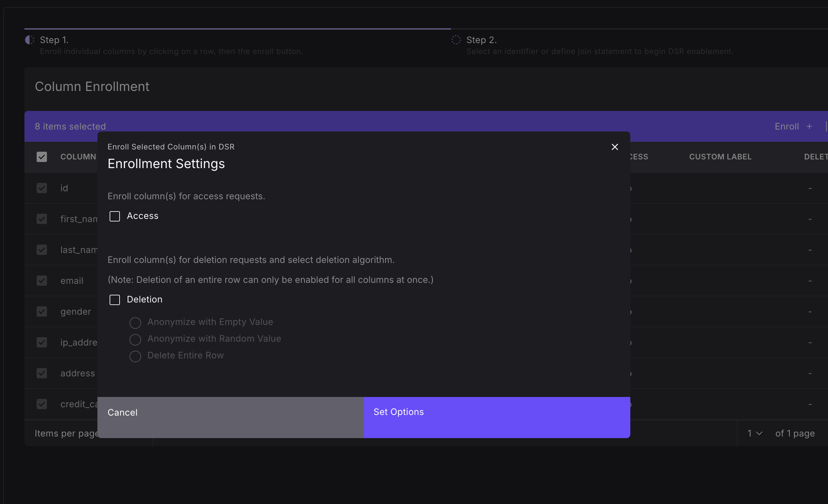Viewport: 828px width, 504px height.
Task: Click the Step 2 dashed circle icon
Action: pyautogui.click(x=456, y=40)
